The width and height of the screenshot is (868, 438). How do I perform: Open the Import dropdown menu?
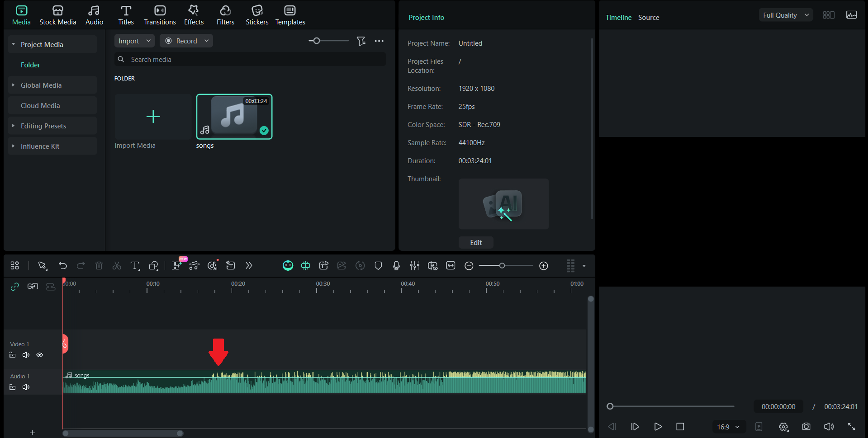click(x=134, y=41)
